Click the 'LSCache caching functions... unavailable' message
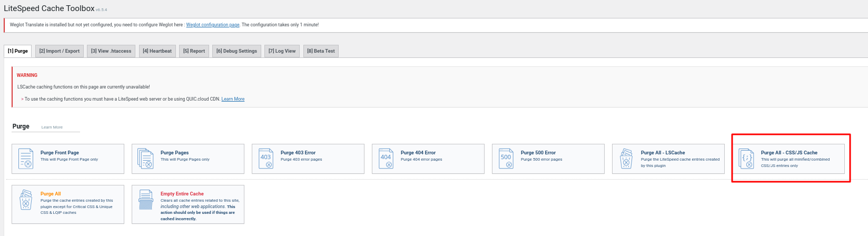868x236 pixels. [x=84, y=87]
